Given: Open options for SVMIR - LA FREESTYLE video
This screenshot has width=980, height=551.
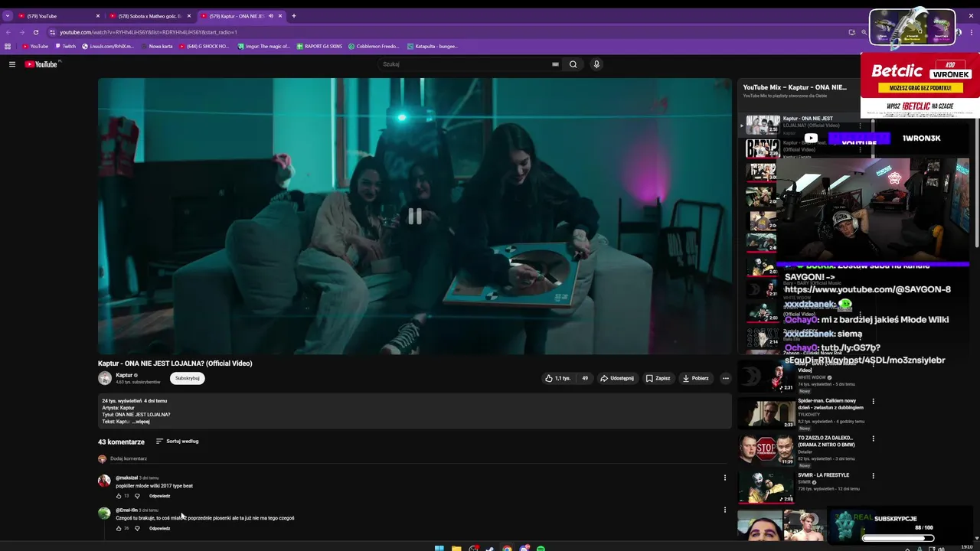Looking at the screenshot, I should (873, 476).
